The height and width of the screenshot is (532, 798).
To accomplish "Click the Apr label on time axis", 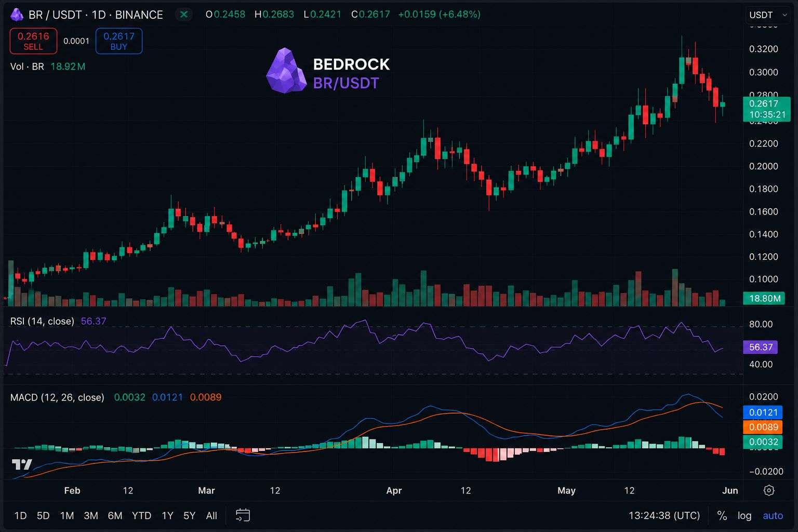I will click(x=394, y=490).
